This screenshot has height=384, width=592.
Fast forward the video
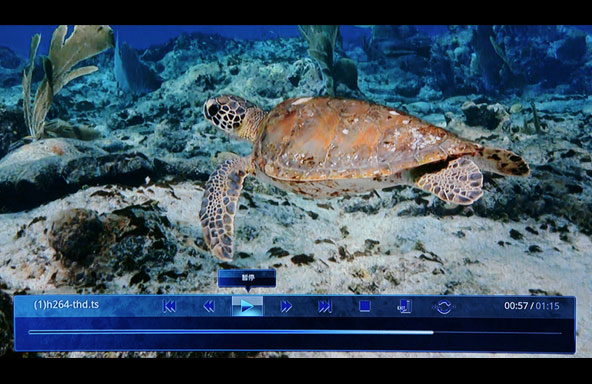tap(287, 306)
